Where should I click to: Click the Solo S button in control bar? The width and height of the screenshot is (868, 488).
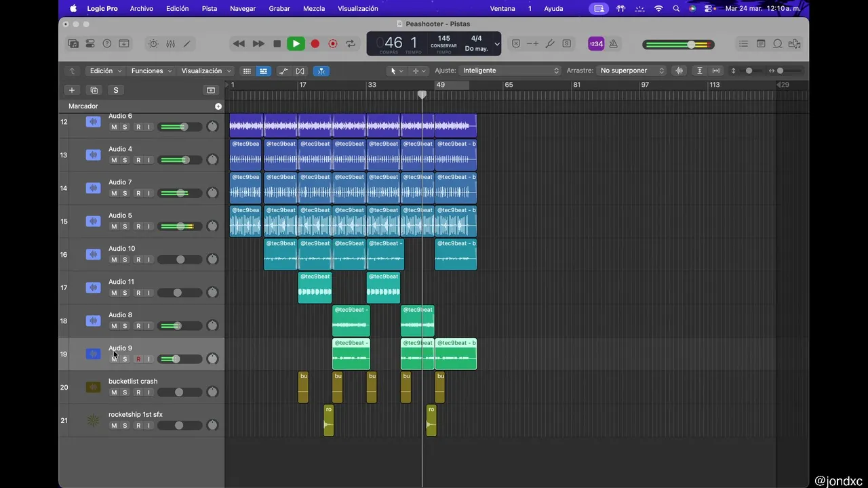pos(566,43)
